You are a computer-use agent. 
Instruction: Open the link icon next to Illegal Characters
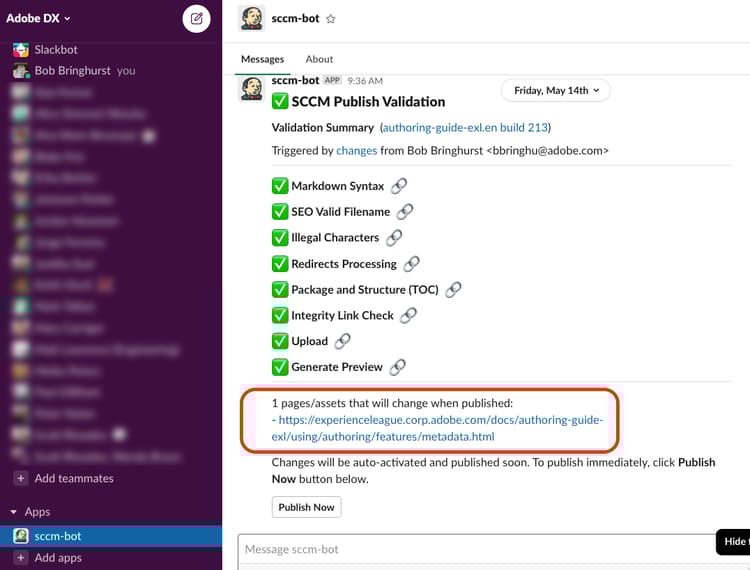click(394, 238)
